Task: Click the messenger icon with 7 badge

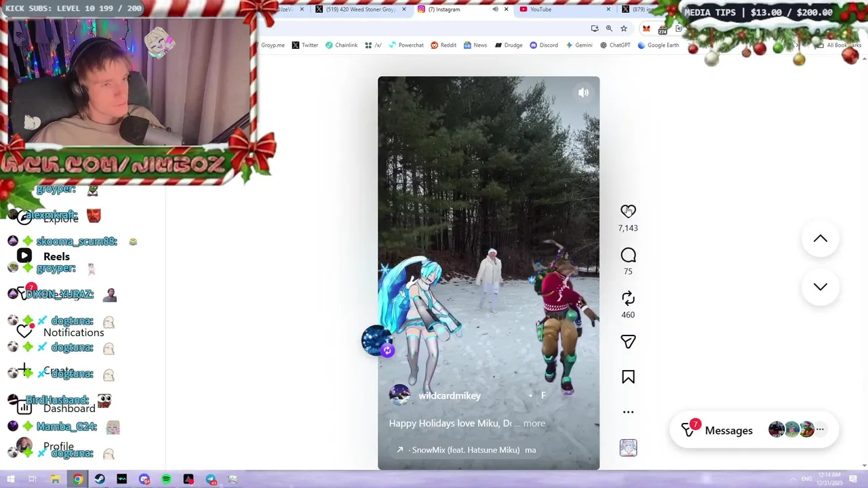Action: [x=689, y=430]
